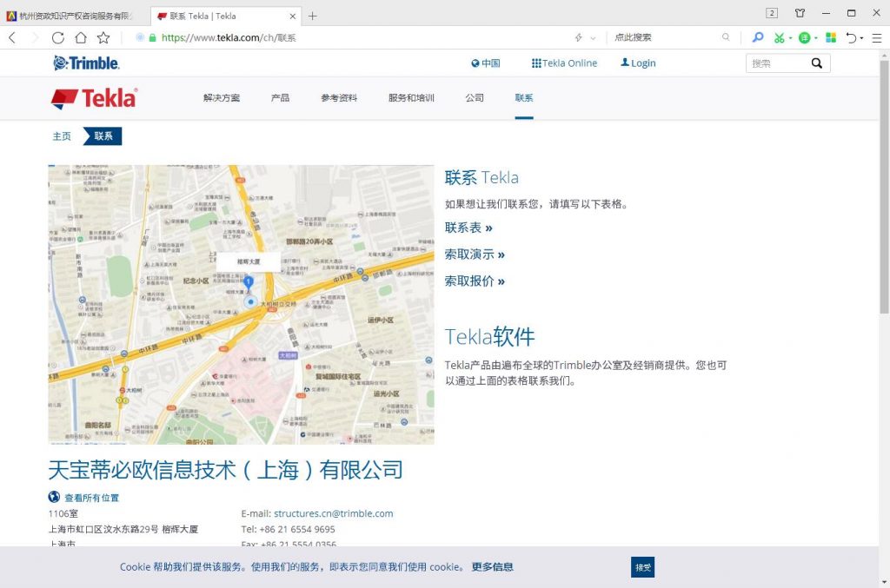890x588 pixels.
Task: Click the site search magnifier button
Action: pyautogui.click(x=817, y=63)
